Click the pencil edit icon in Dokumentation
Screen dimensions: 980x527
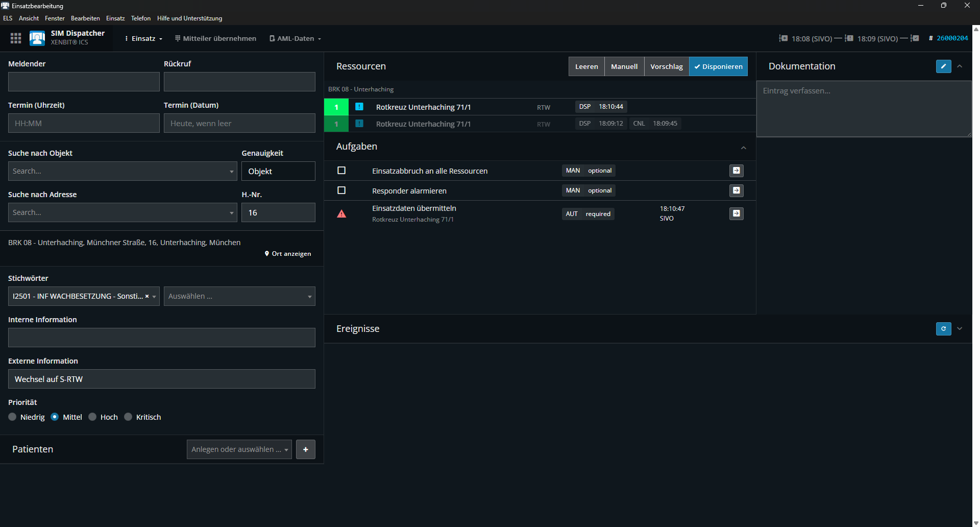click(943, 66)
